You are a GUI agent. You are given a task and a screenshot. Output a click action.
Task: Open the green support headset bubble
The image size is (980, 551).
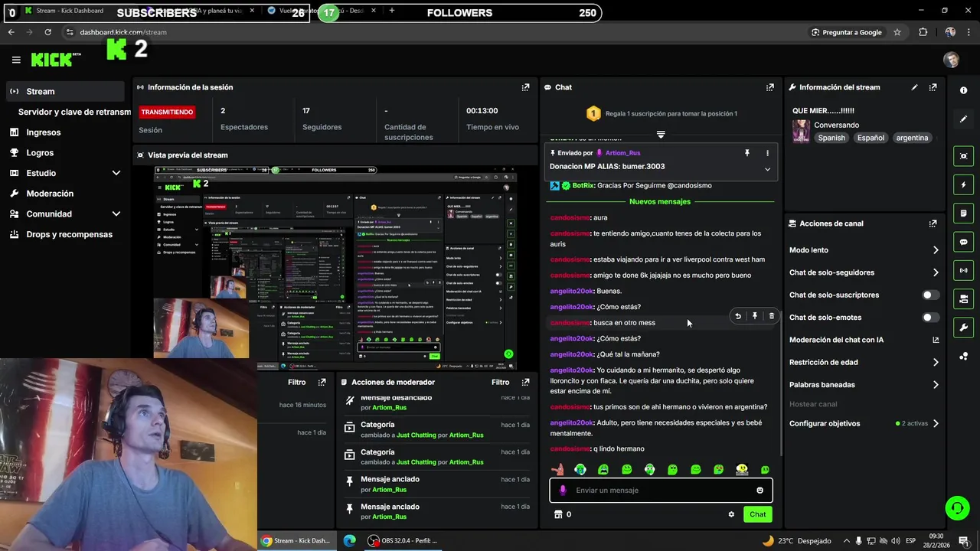coord(956,507)
